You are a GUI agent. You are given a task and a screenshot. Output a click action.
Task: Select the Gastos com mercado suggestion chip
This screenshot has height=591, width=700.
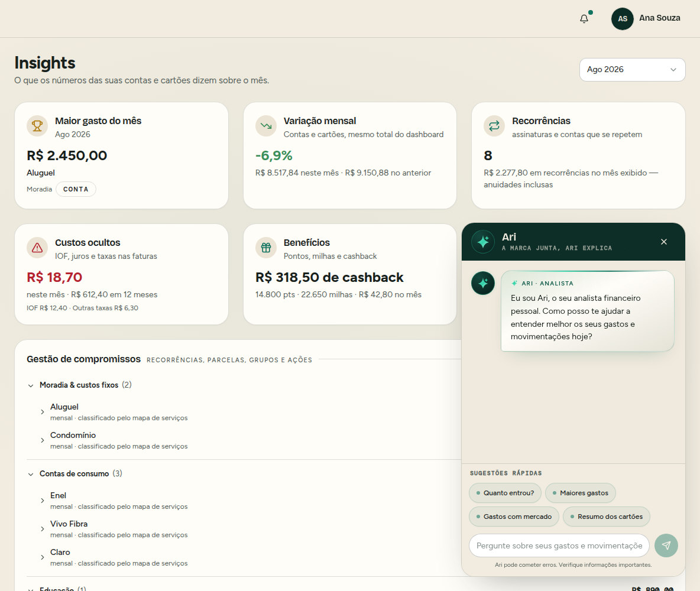514,517
